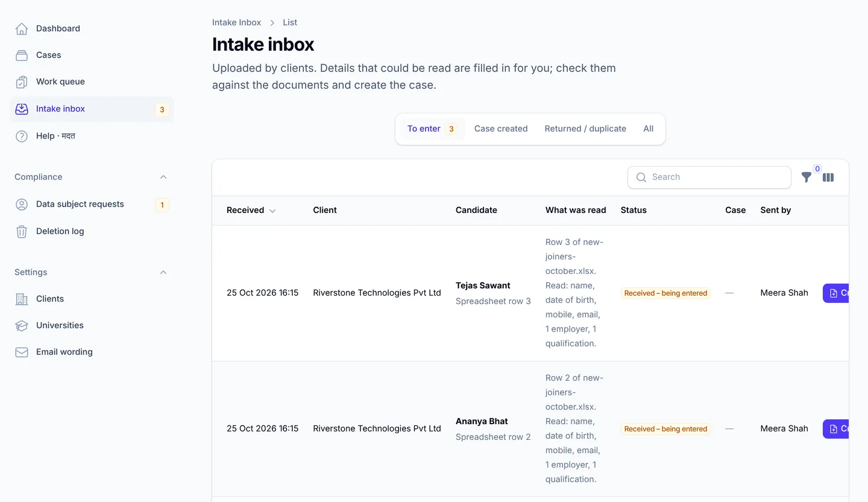Open Universities settings page

click(x=92, y=325)
